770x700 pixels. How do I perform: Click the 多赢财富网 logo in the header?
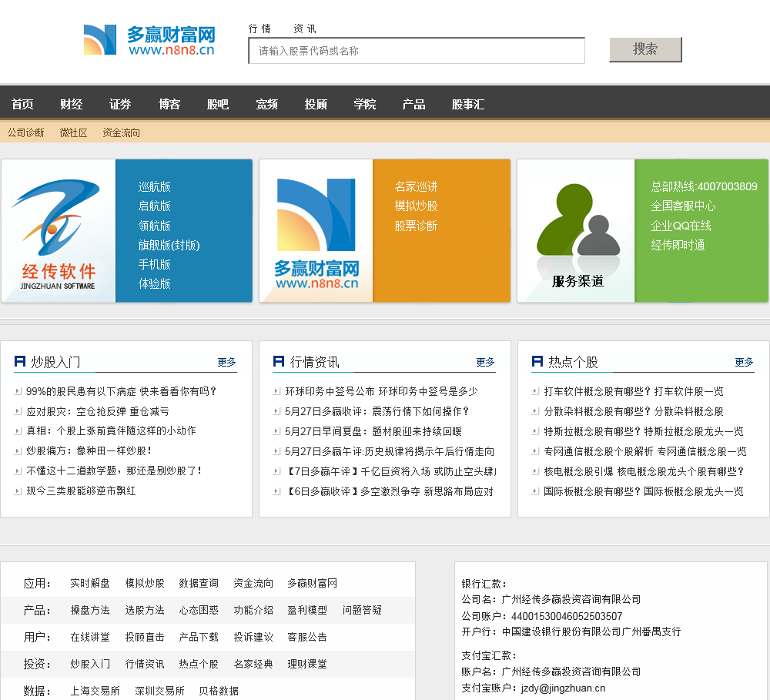(x=149, y=40)
